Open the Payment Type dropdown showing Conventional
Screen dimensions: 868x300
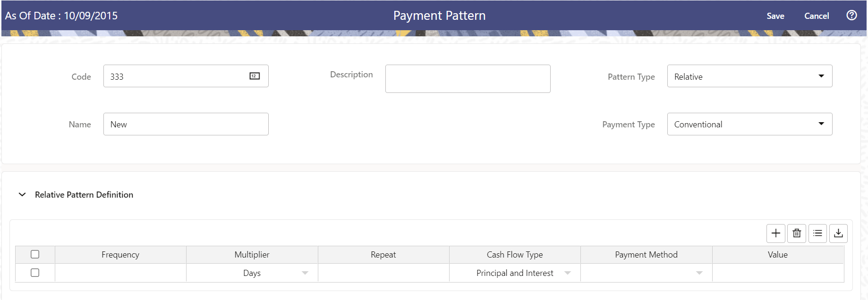point(821,124)
